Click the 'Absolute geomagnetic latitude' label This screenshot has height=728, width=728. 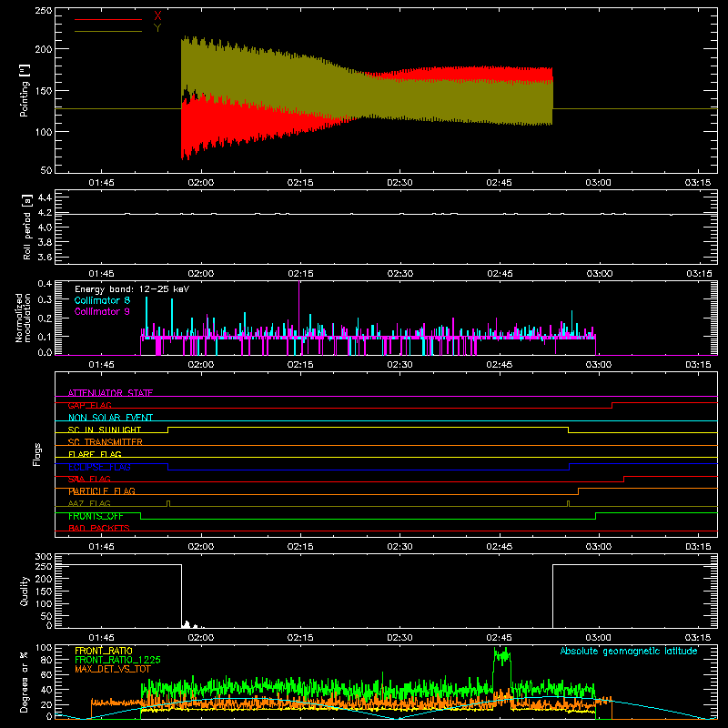point(629,651)
